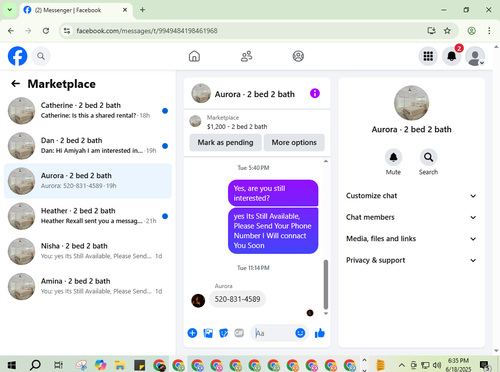Select Aurora 2 bed 2 bath conversation
This screenshot has width=500, height=372.
tap(88, 181)
